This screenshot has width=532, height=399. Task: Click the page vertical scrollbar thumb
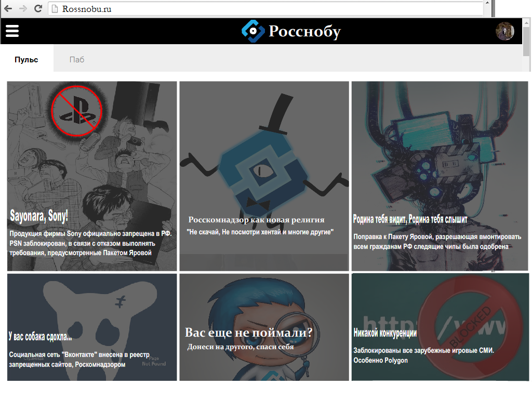(x=526, y=42)
